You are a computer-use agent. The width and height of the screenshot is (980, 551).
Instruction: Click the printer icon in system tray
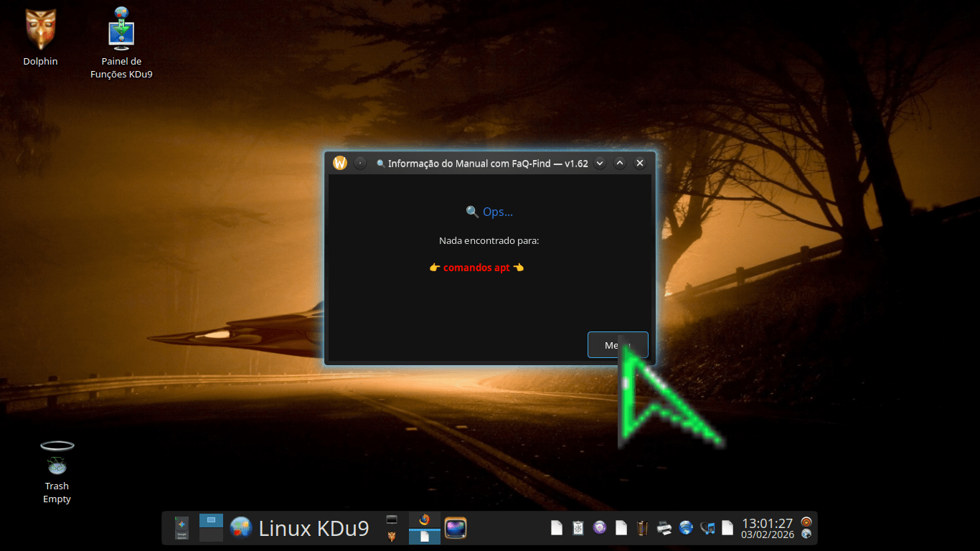664,528
